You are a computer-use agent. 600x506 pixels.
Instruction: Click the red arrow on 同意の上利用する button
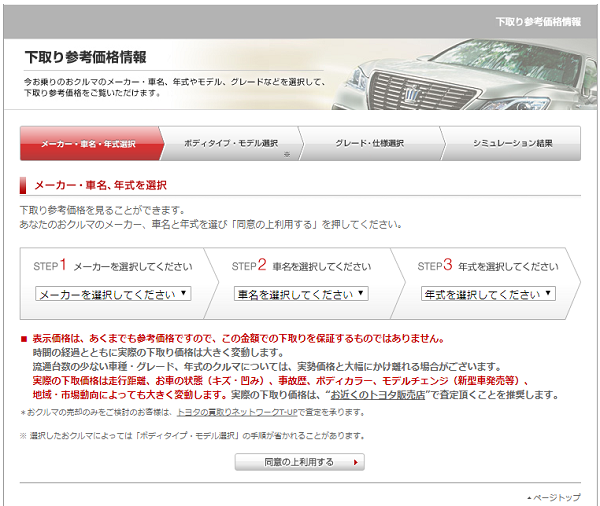pos(355,462)
